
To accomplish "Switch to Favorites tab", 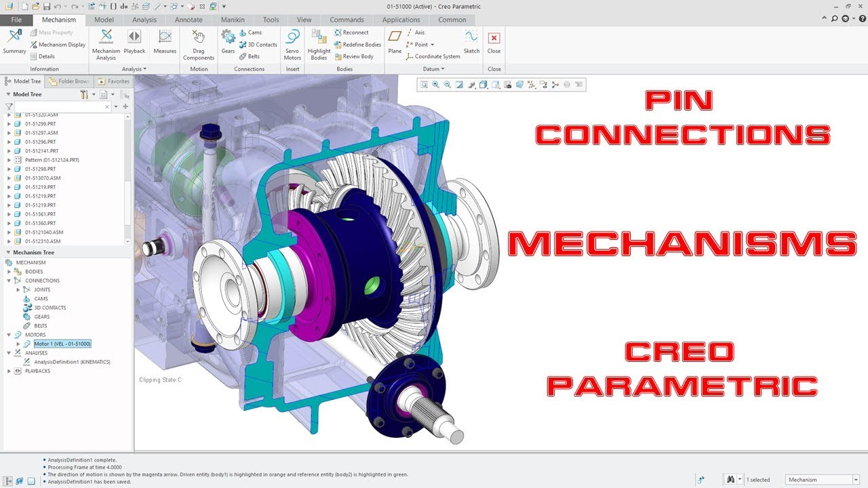I will 113,81.
